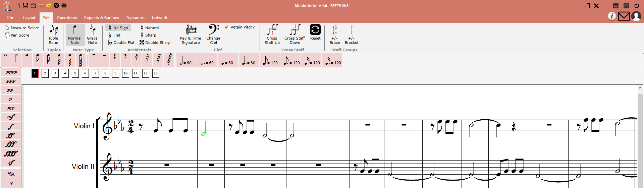The width and height of the screenshot is (644, 188).
Task: Insert the pp dynamic marking
Action: (11, 90)
